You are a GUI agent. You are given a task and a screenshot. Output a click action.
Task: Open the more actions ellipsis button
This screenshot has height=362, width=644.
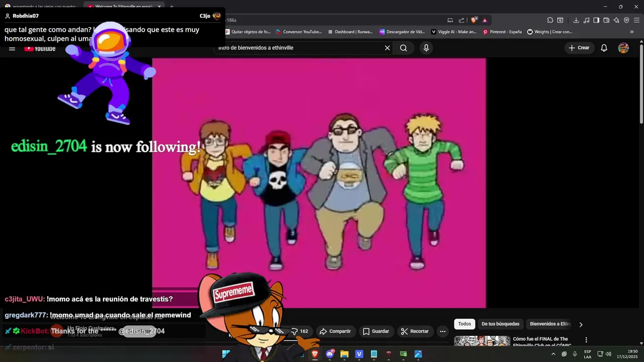click(x=443, y=331)
